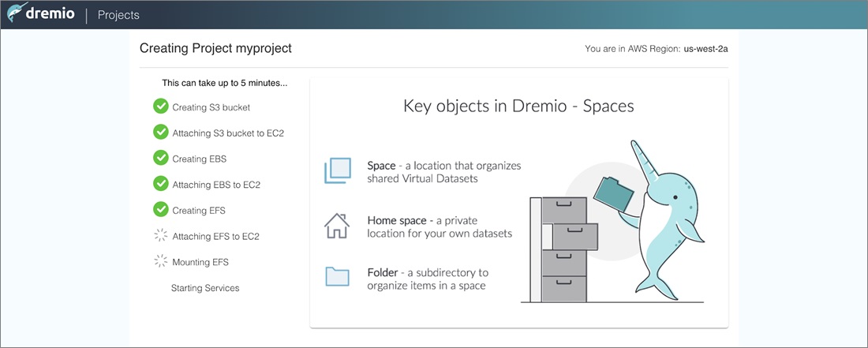Click 'Creating Project myproject' heading
Screen dimensions: 868x348
click(215, 49)
